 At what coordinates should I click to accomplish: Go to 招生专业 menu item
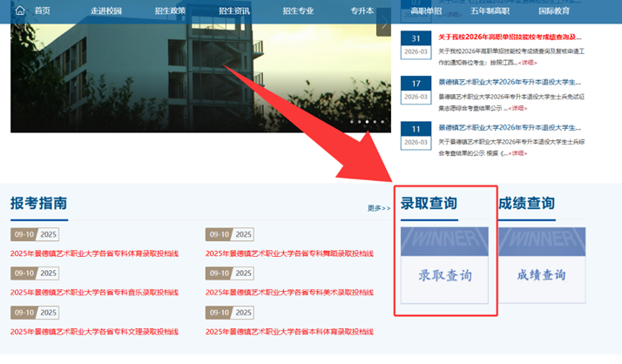pos(298,10)
